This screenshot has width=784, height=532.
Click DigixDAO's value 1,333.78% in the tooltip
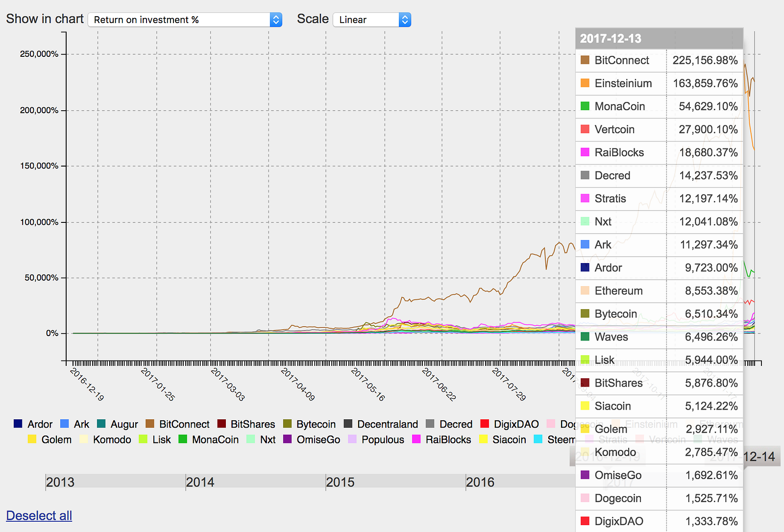point(711,521)
